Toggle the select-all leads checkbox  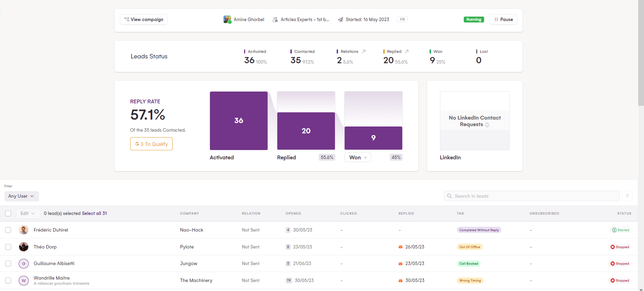pos(8,214)
